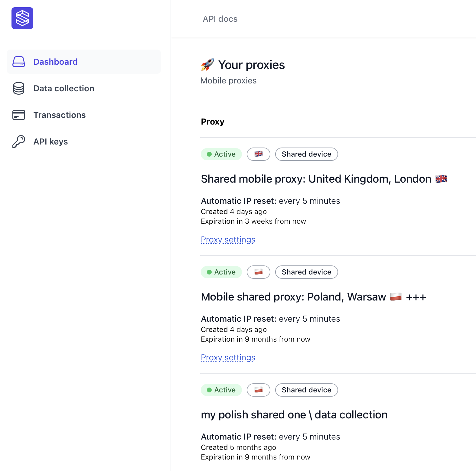The width and height of the screenshot is (476, 471).
Task: Click the Active status badge on London proxy
Action: [x=221, y=154]
